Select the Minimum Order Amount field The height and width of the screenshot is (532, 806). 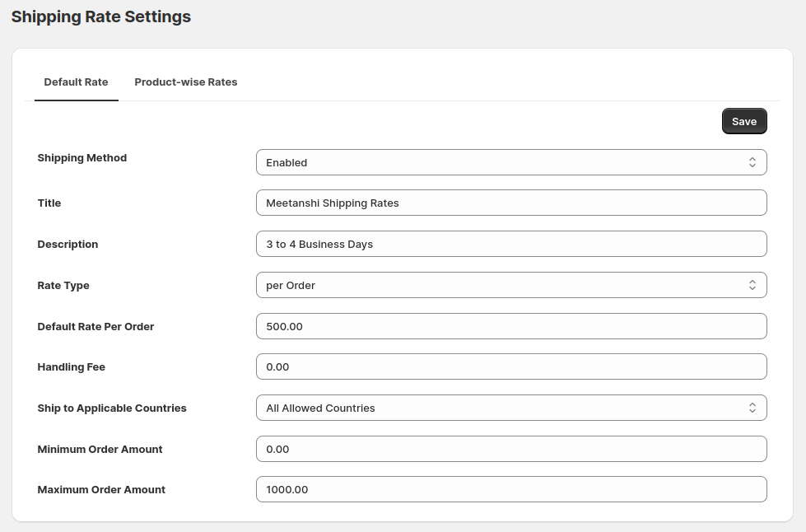[511, 449]
